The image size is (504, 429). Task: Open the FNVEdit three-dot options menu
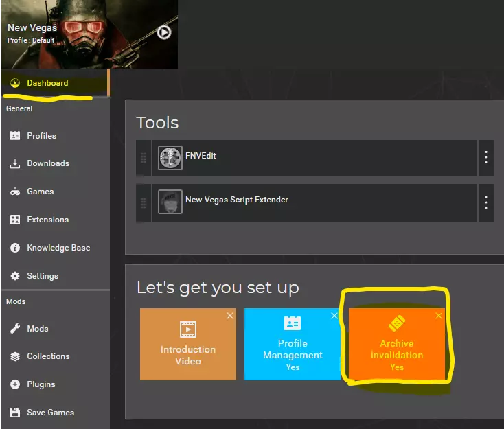(x=486, y=157)
